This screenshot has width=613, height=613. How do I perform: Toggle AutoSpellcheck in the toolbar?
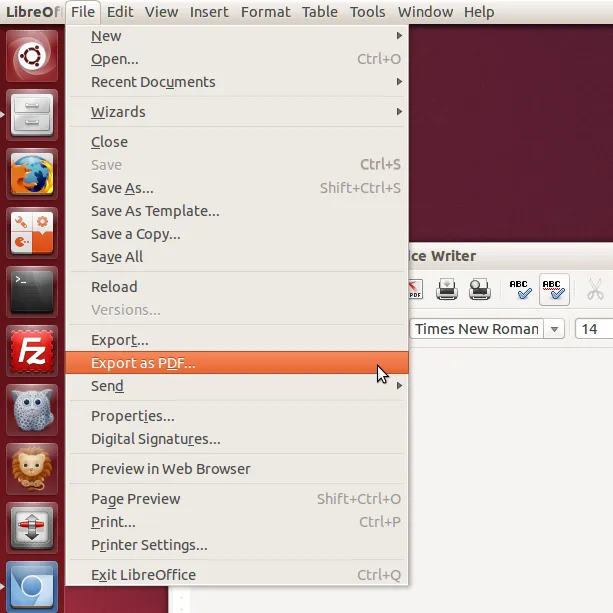pyautogui.click(x=553, y=290)
